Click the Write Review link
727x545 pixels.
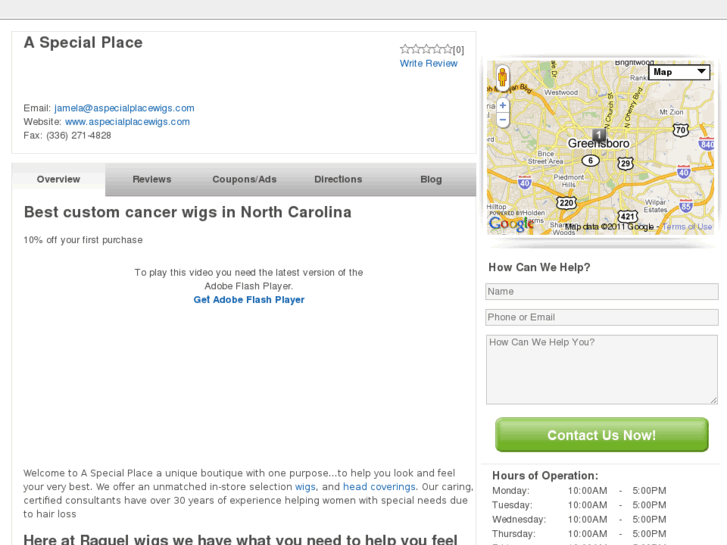[428, 64]
